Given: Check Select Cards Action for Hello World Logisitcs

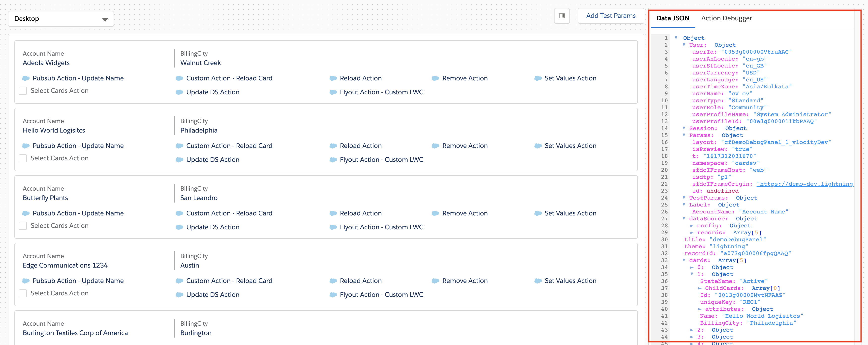Looking at the screenshot, I should pos(23,158).
